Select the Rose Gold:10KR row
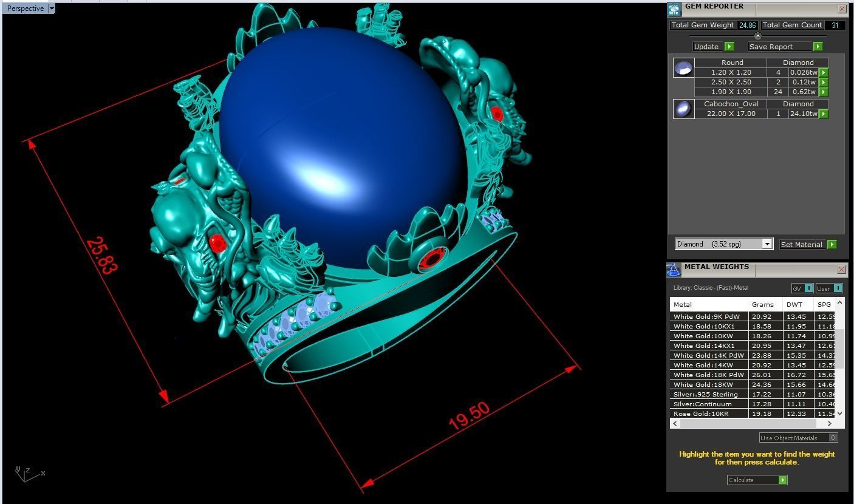 point(753,414)
